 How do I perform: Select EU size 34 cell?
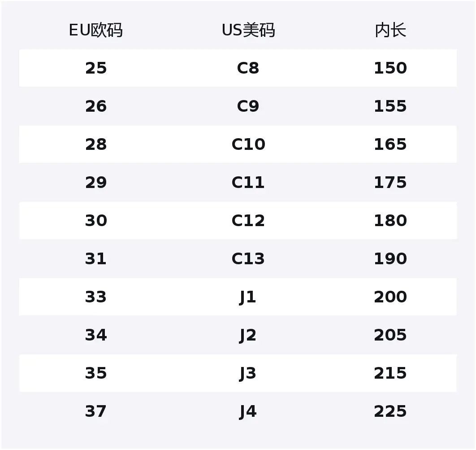[x=96, y=335]
